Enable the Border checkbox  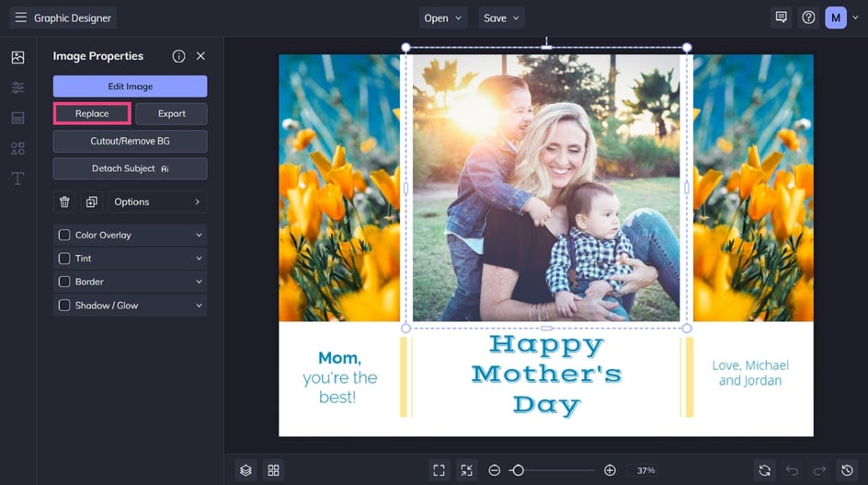click(x=64, y=282)
